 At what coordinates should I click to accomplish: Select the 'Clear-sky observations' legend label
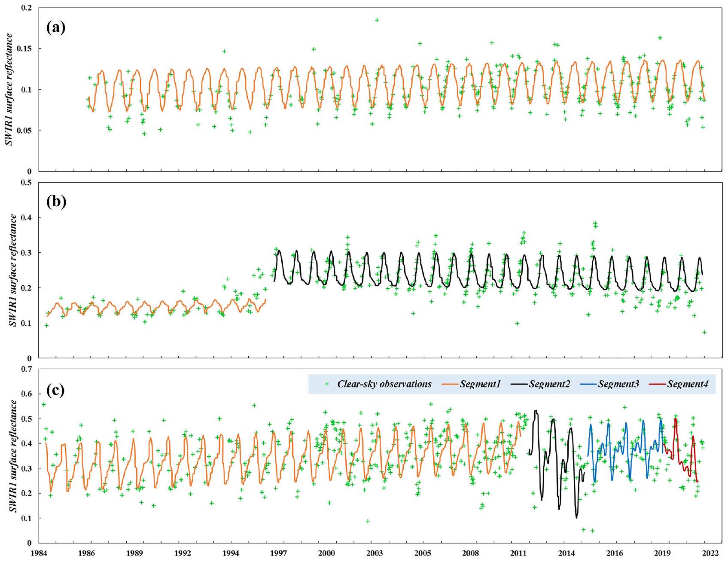(x=384, y=384)
